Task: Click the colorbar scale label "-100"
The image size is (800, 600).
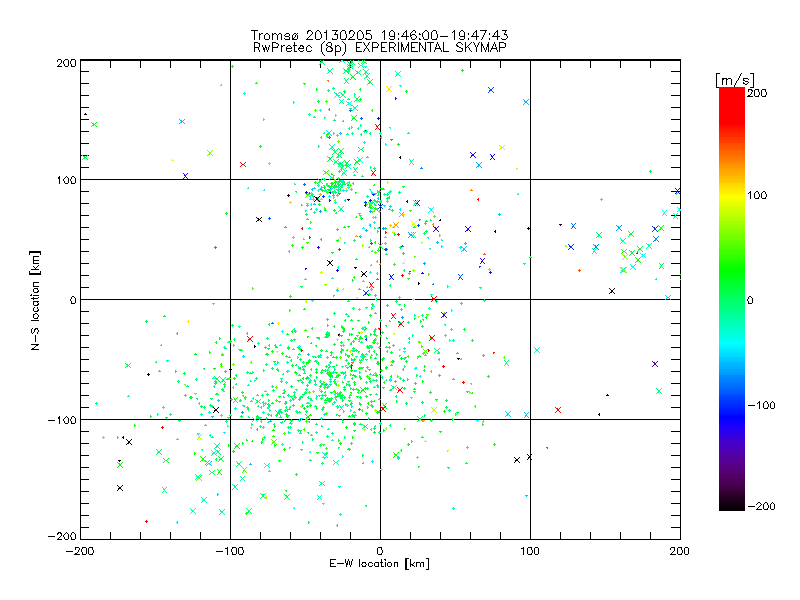Action: (761, 406)
